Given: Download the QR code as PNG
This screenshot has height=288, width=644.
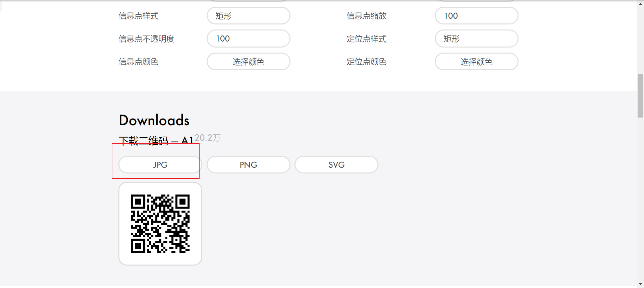Looking at the screenshot, I should coord(249,165).
